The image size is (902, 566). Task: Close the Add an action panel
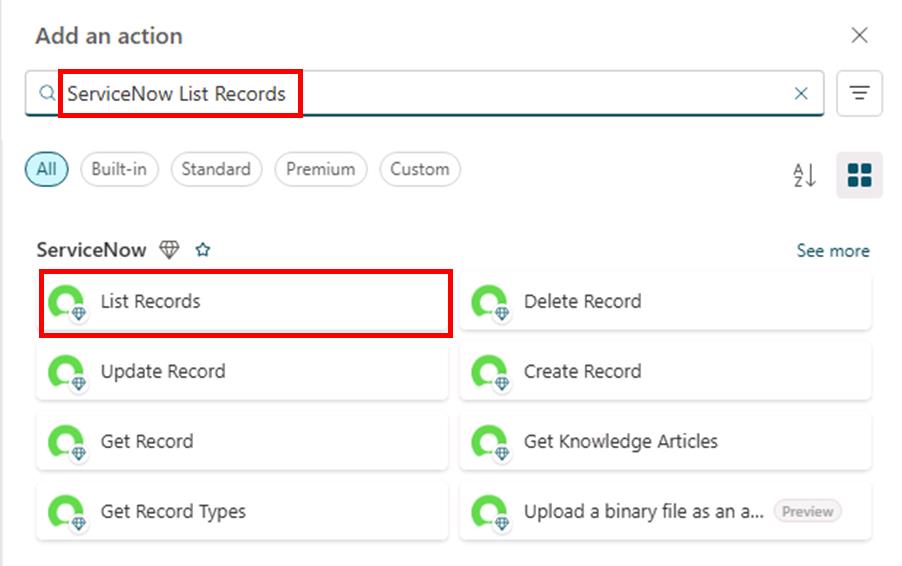pyautogui.click(x=859, y=36)
